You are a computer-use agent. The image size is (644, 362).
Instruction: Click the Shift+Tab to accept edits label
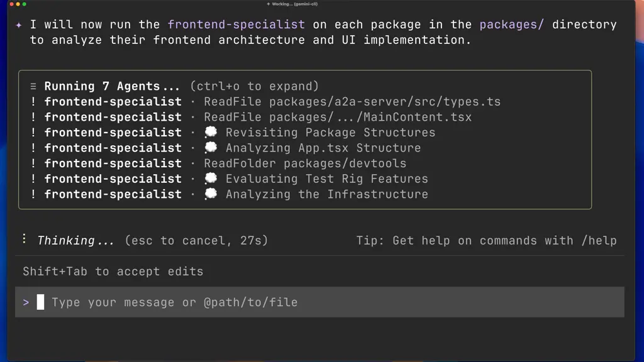[x=113, y=271]
